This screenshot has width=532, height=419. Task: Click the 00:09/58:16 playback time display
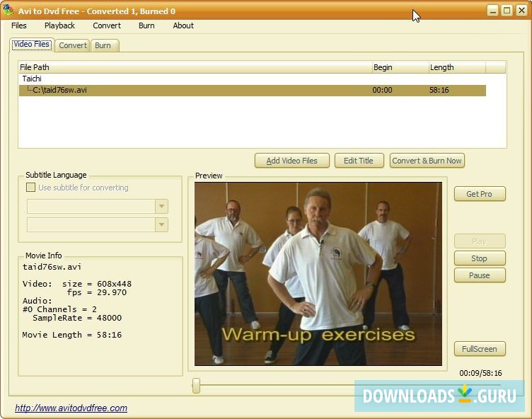480,373
